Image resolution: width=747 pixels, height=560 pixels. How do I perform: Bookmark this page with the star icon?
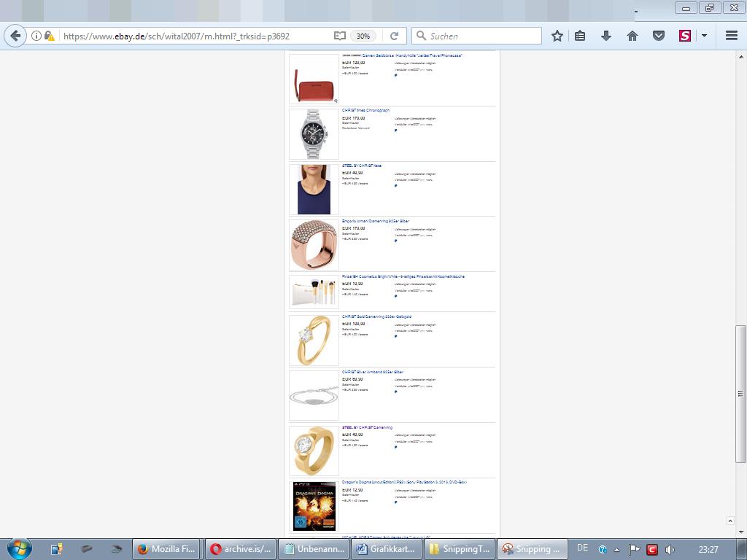tap(557, 36)
